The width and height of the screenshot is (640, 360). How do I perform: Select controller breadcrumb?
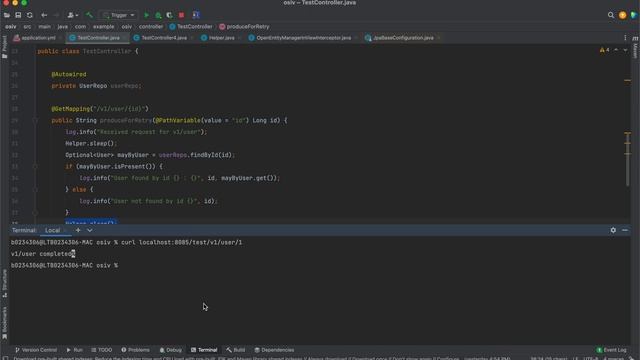[151, 27]
